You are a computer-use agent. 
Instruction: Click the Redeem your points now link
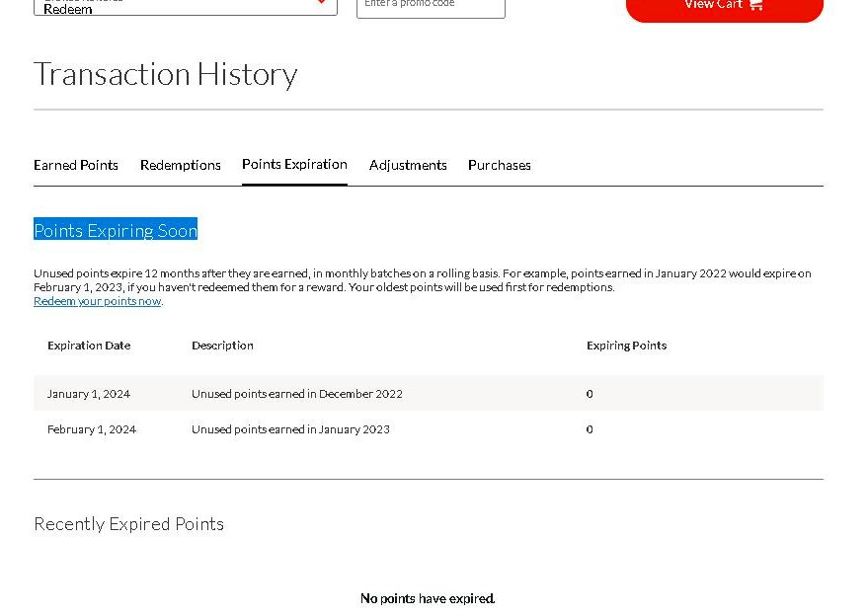[97, 300]
